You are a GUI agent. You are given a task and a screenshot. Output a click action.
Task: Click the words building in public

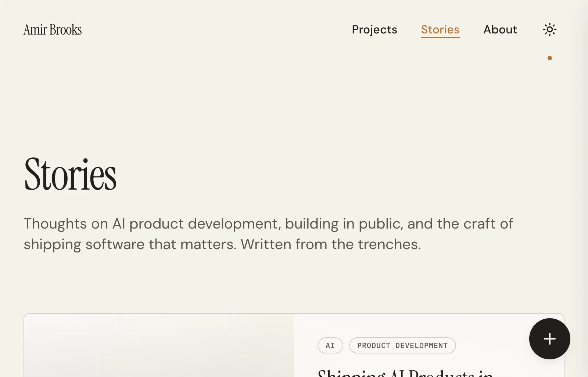pos(344,224)
